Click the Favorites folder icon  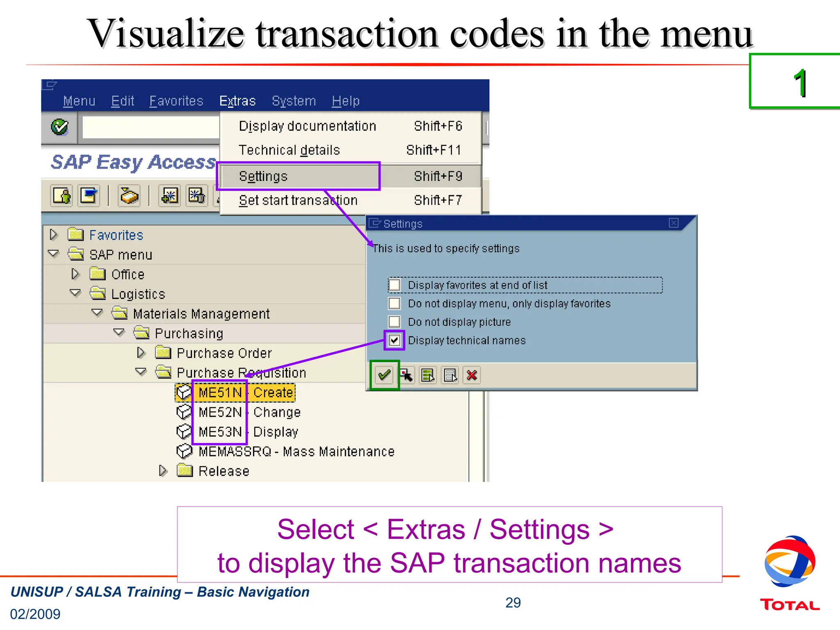coord(75,235)
